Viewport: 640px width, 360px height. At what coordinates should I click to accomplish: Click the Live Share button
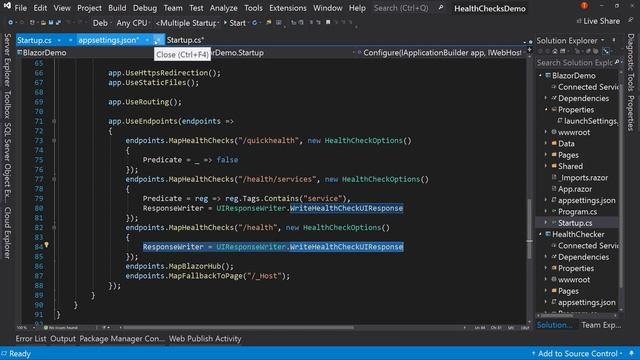tap(598, 21)
